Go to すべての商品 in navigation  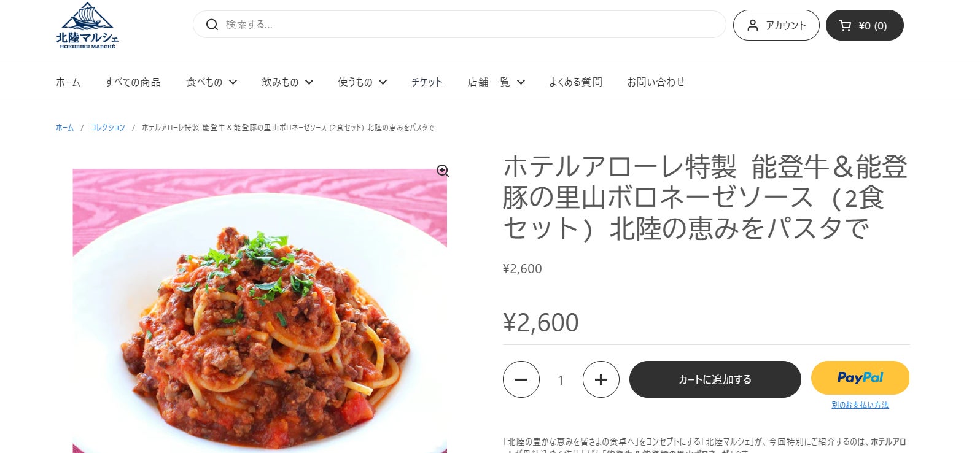(x=133, y=82)
